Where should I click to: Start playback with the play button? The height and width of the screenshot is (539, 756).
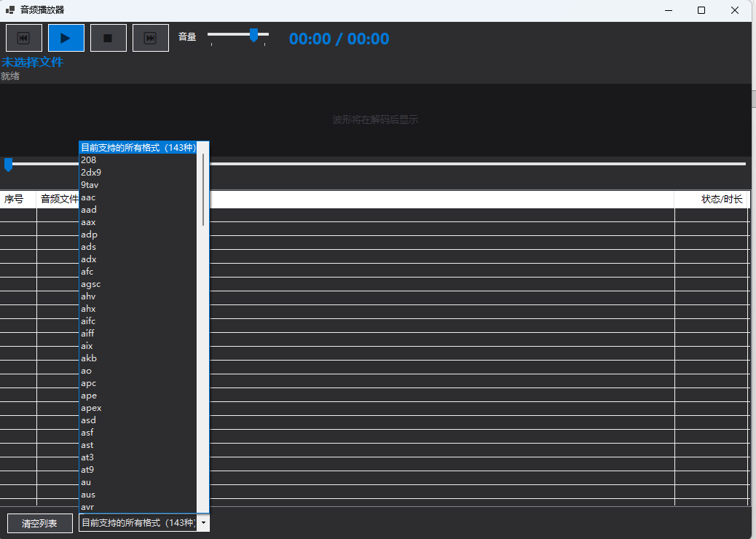coord(66,38)
